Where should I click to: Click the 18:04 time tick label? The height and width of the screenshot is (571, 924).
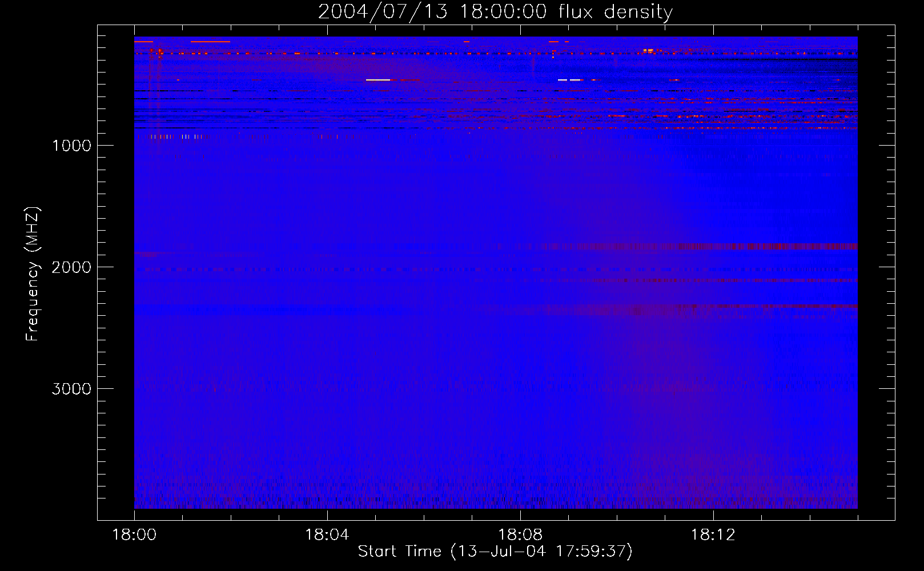coord(327,535)
